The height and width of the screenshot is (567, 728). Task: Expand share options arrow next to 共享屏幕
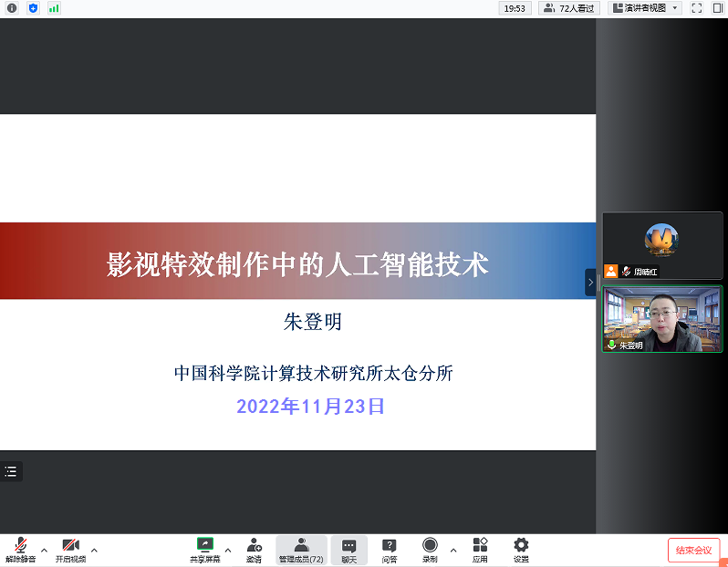point(228,551)
